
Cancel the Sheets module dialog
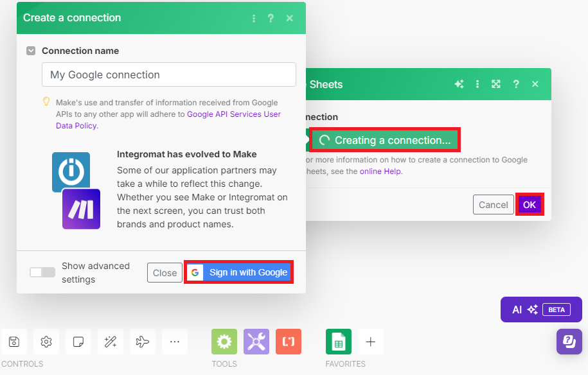(493, 205)
